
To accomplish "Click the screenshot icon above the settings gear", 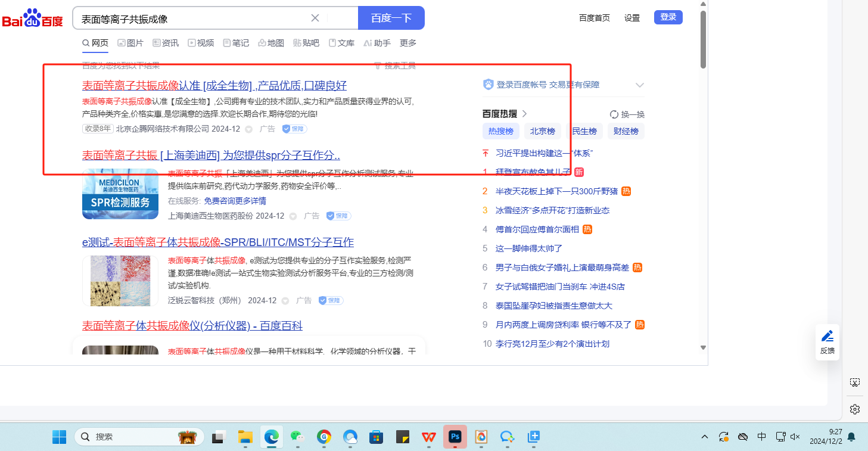I will (x=855, y=382).
